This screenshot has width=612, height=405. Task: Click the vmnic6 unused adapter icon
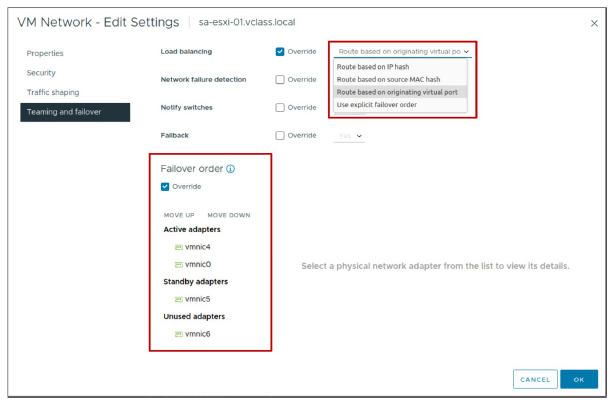[x=178, y=333]
